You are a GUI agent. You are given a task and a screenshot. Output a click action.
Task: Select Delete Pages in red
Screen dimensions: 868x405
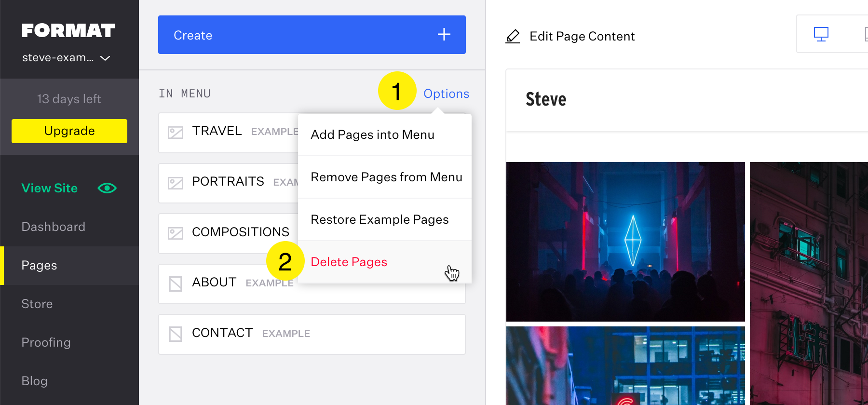349,262
